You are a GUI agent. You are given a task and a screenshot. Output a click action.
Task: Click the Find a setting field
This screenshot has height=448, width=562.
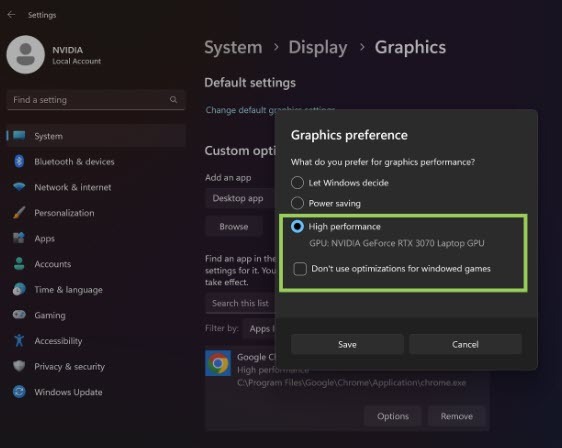pos(96,100)
